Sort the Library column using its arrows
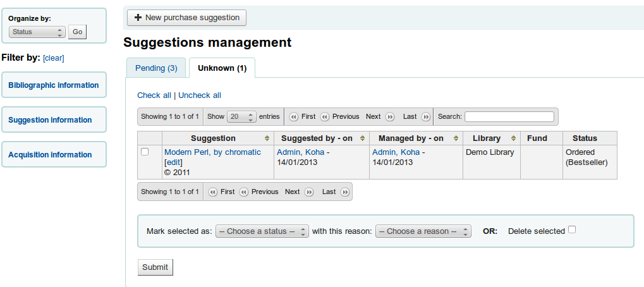 click(511, 138)
